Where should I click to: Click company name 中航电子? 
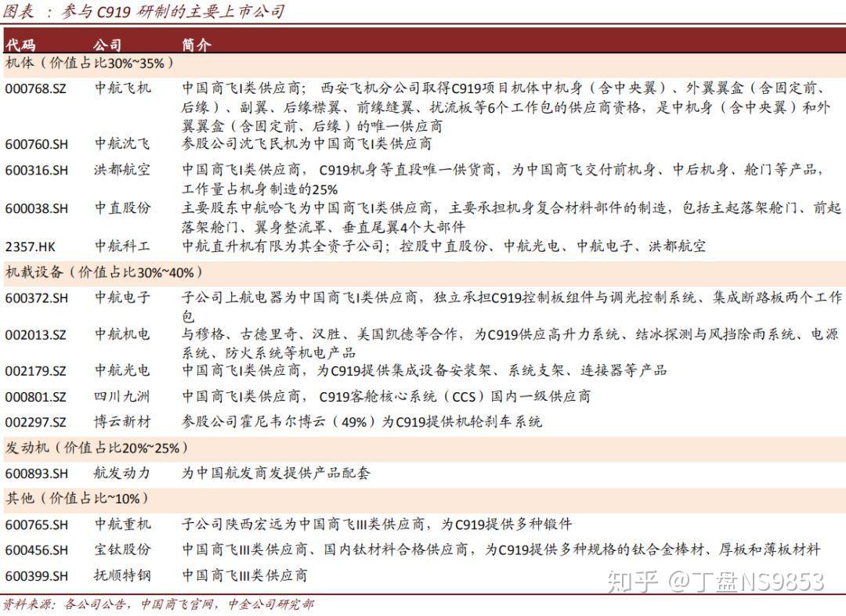[x=122, y=297]
